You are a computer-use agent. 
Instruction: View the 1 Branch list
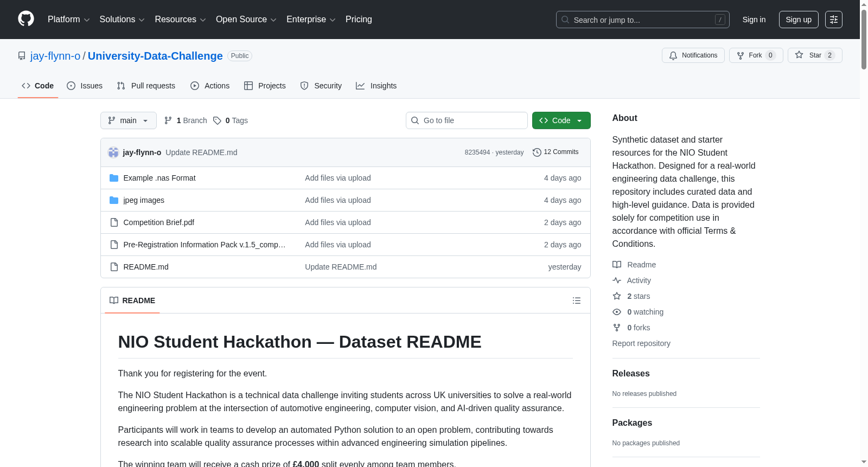point(186,120)
